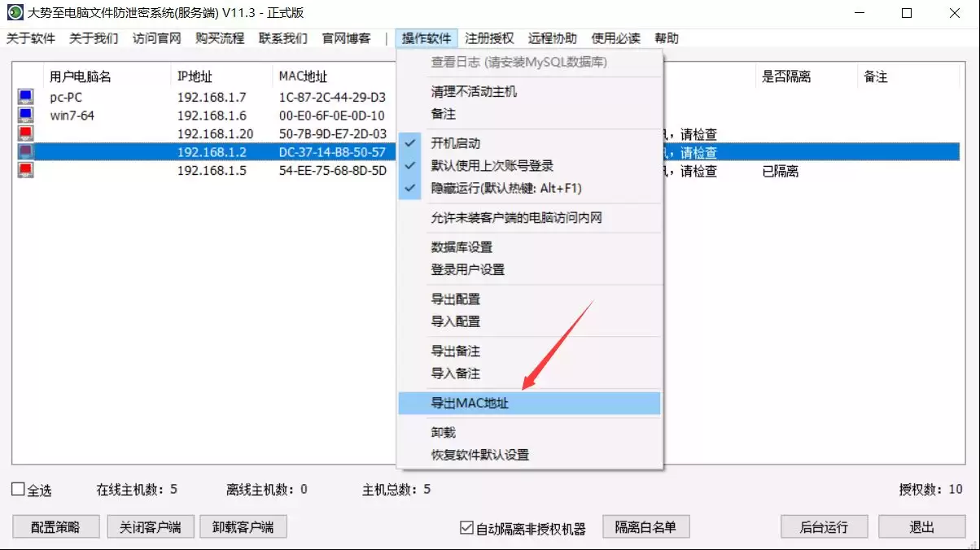This screenshot has height=550, width=980.
Task: Expand the 远程协助 menu
Action: pos(552,38)
